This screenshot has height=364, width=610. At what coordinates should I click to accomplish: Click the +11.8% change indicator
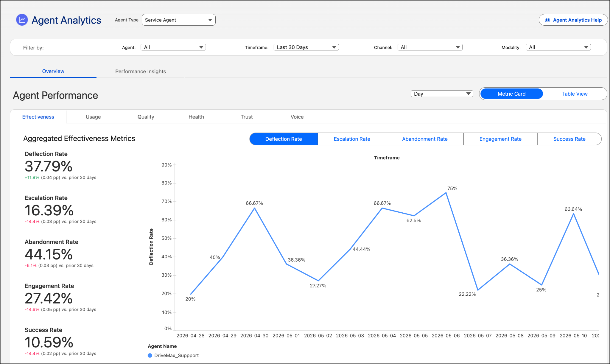click(x=32, y=178)
